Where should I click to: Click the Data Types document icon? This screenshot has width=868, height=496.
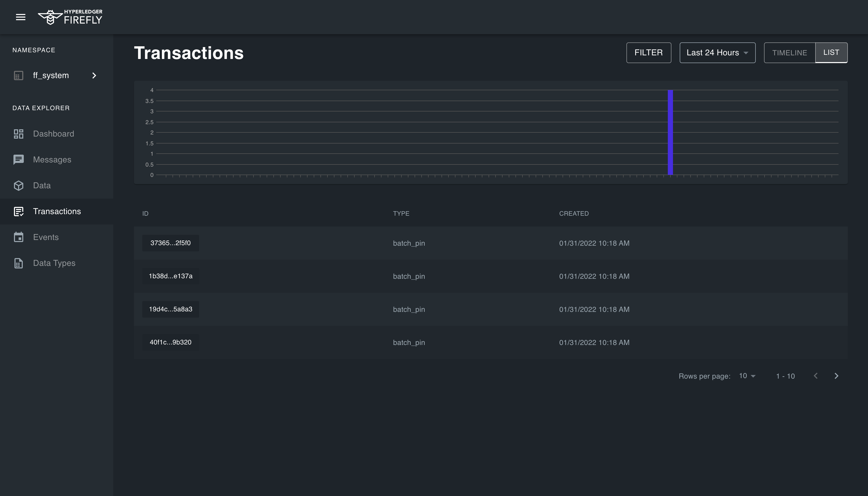click(x=18, y=263)
